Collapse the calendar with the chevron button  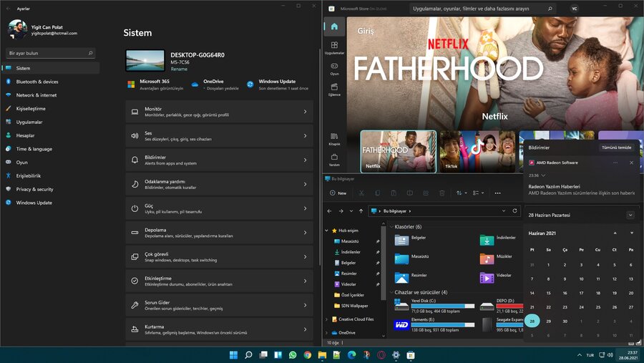pyautogui.click(x=630, y=215)
